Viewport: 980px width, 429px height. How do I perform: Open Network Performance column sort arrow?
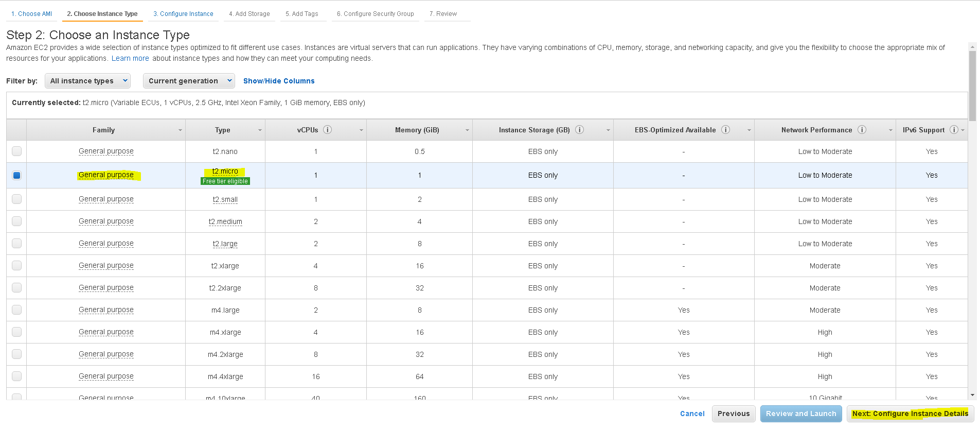click(890, 130)
